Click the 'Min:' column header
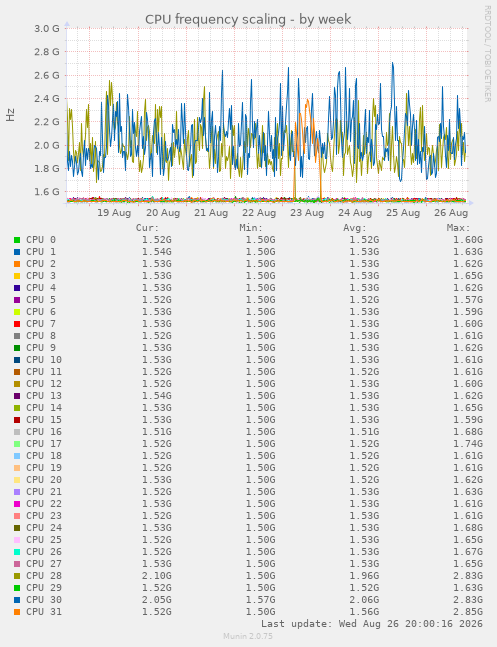This screenshot has width=497, height=647. coord(251,228)
